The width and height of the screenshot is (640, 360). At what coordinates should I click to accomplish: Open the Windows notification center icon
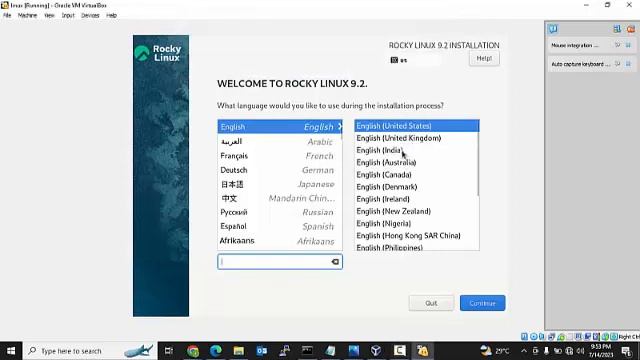click(627, 351)
